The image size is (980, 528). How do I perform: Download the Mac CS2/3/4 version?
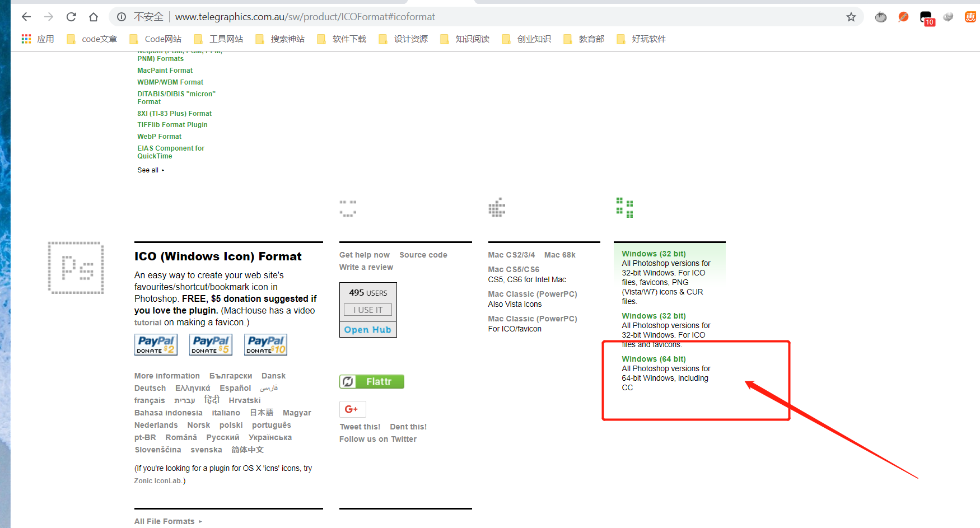click(x=511, y=255)
